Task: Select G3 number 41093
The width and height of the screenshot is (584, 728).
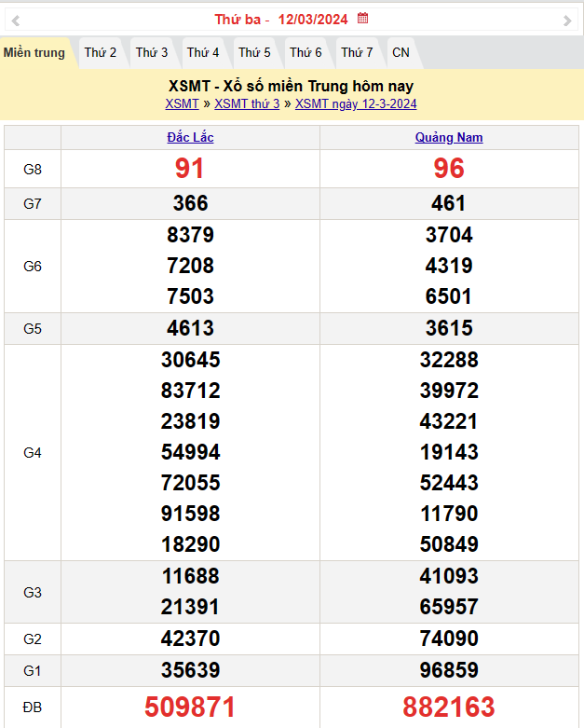Action: coord(449,576)
